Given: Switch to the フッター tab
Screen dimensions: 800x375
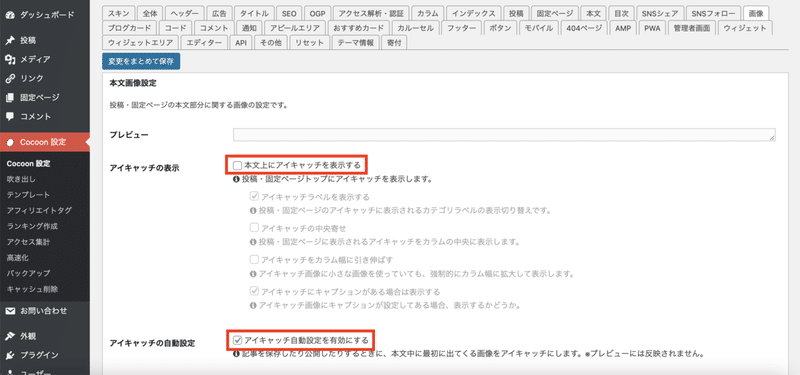Looking at the screenshot, I should point(461,28).
